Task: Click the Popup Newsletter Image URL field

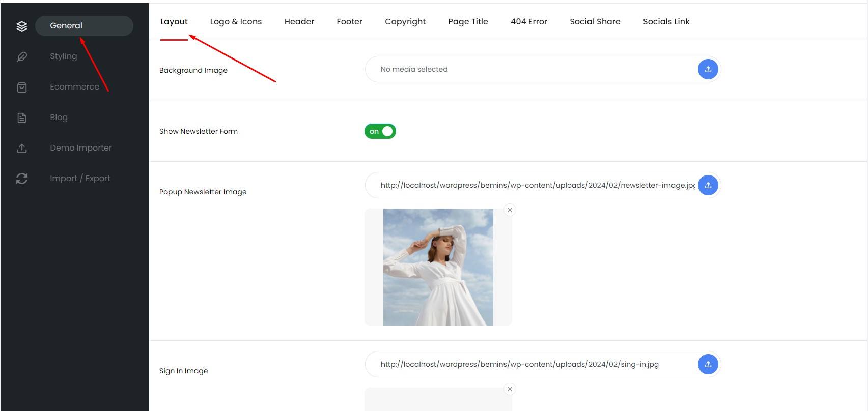Action: [529, 185]
